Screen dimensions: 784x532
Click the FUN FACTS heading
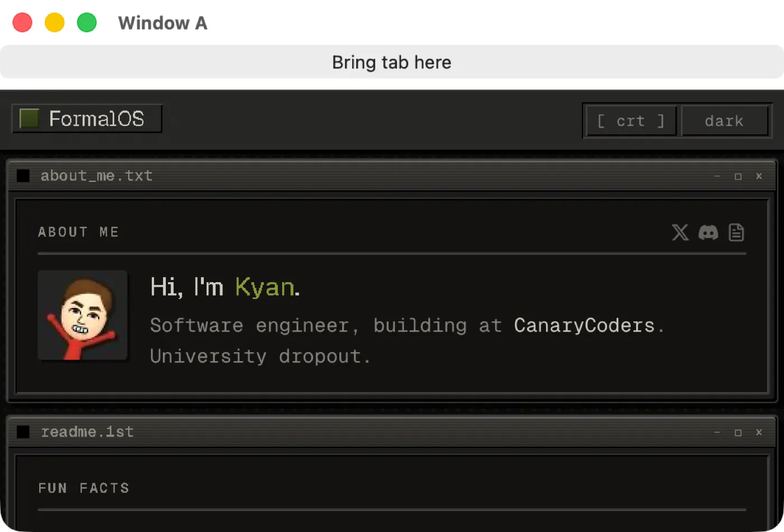pyautogui.click(x=83, y=488)
